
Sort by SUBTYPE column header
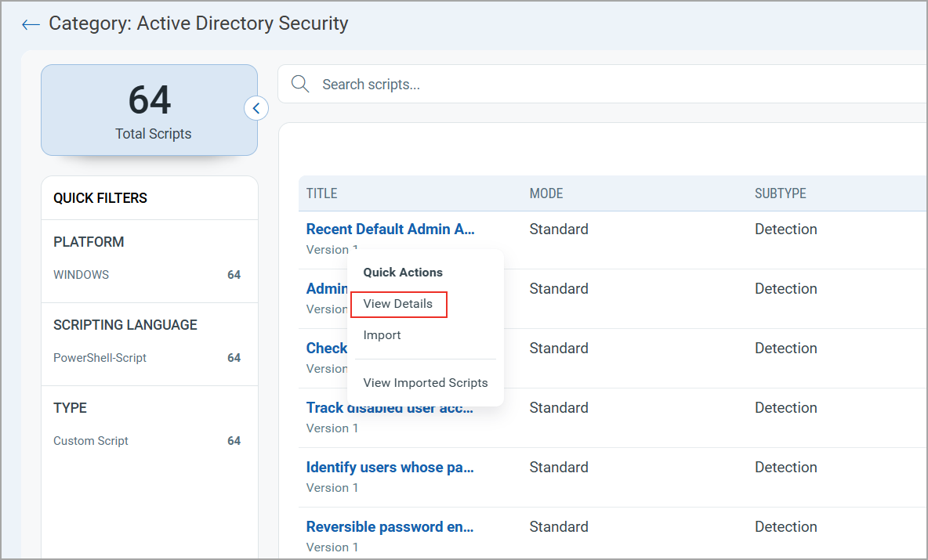(x=780, y=193)
